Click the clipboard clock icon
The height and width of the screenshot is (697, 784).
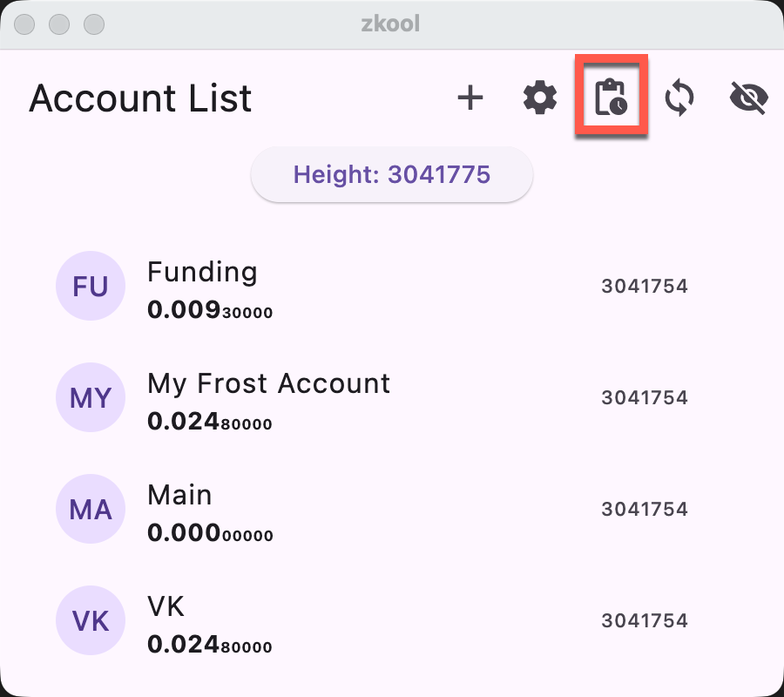tap(611, 98)
